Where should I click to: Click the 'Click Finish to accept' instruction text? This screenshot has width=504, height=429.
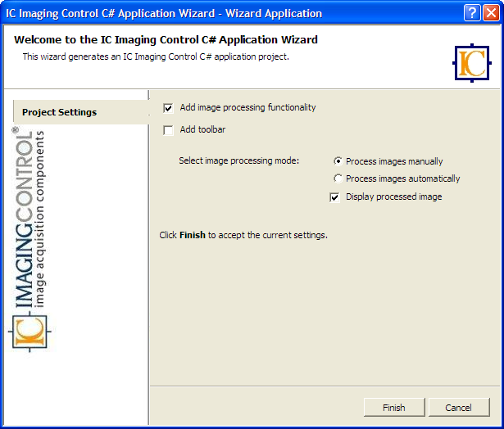[x=243, y=235]
